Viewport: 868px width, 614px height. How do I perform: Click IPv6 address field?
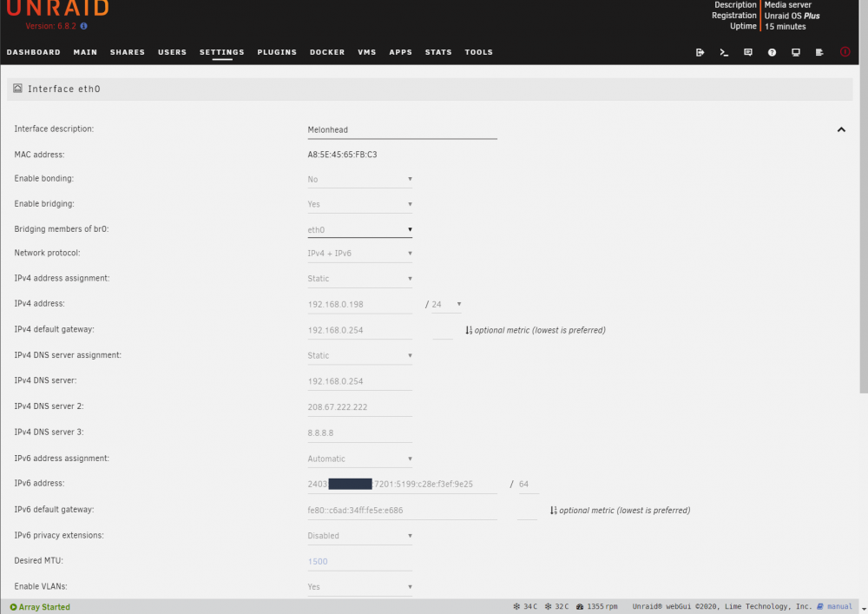[x=403, y=485]
